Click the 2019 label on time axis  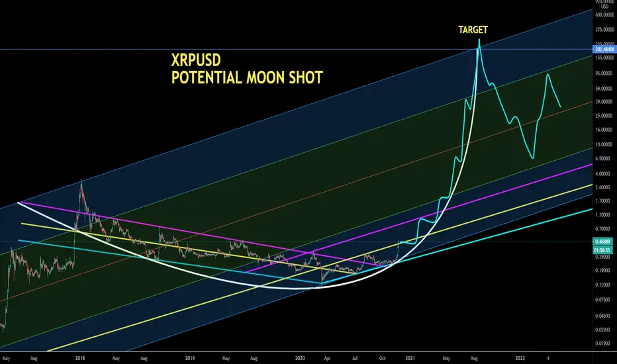click(190, 359)
